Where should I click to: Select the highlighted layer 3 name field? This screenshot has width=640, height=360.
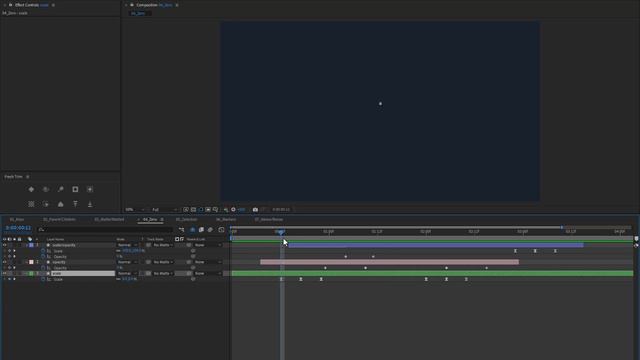[x=83, y=273]
